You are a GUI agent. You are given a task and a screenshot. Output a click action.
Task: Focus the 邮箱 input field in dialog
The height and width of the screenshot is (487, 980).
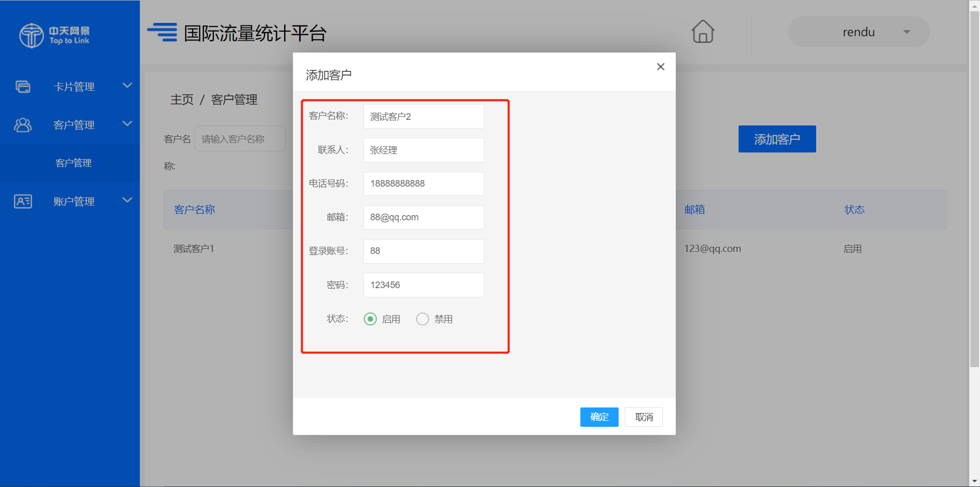pos(424,217)
